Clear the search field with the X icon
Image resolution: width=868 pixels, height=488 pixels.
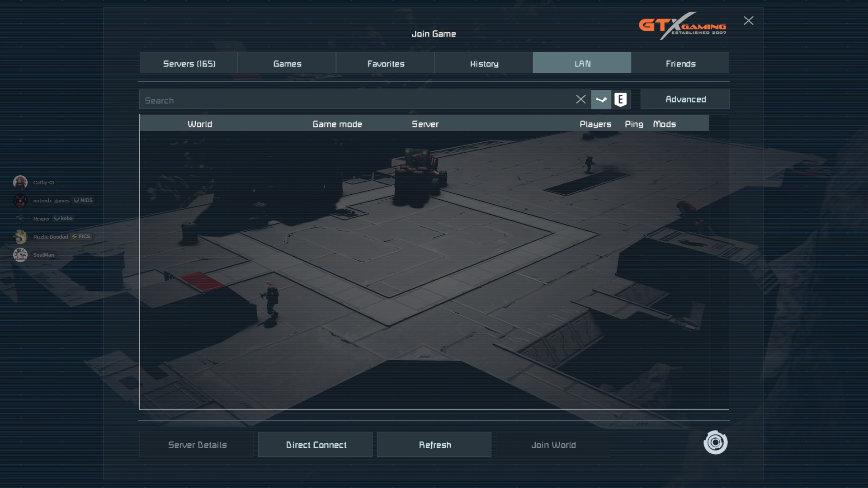[x=581, y=99]
